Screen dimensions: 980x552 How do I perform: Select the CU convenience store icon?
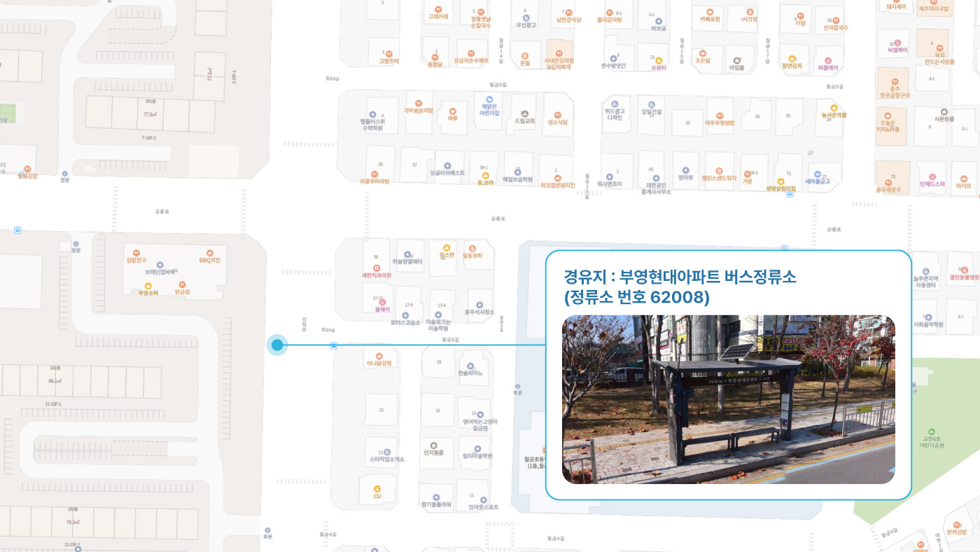[377, 488]
